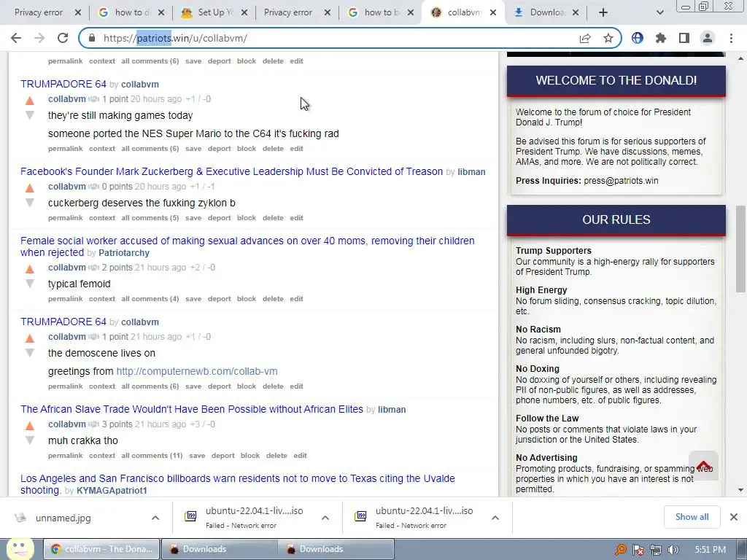The width and height of the screenshot is (747, 560).
Task: Click delete under 'cuckerberg deserves' comment
Action: pyautogui.click(x=273, y=217)
